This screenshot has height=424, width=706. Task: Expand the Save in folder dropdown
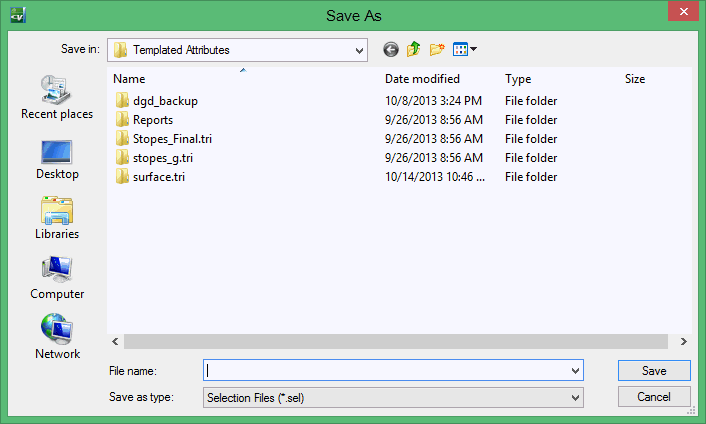coord(358,49)
